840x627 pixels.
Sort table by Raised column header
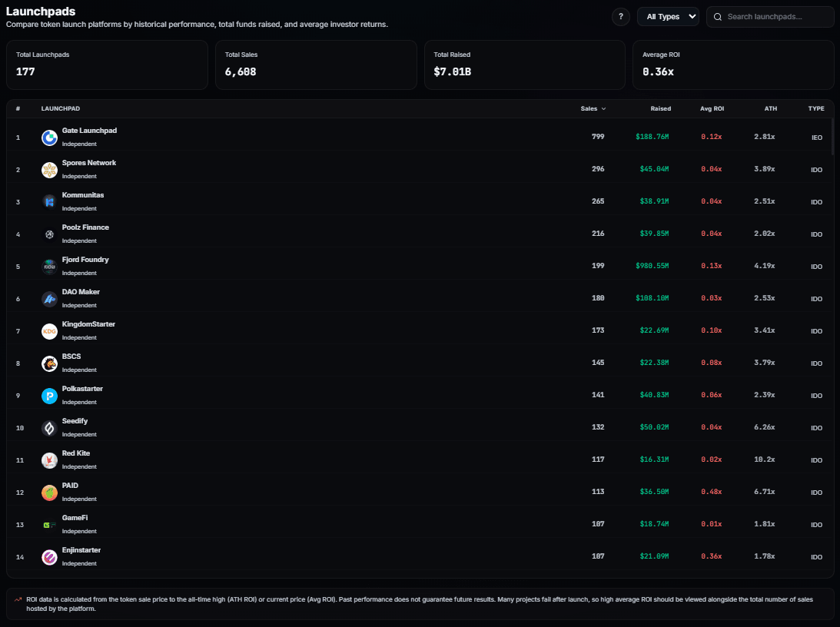pyautogui.click(x=660, y=108)
